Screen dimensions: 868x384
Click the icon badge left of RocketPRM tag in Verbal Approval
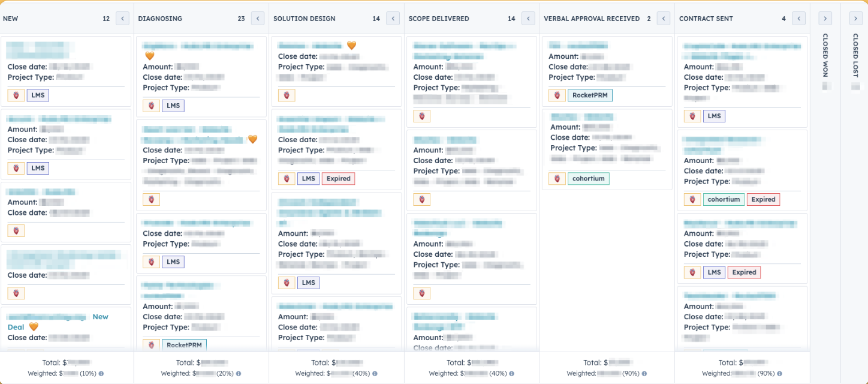557,95
